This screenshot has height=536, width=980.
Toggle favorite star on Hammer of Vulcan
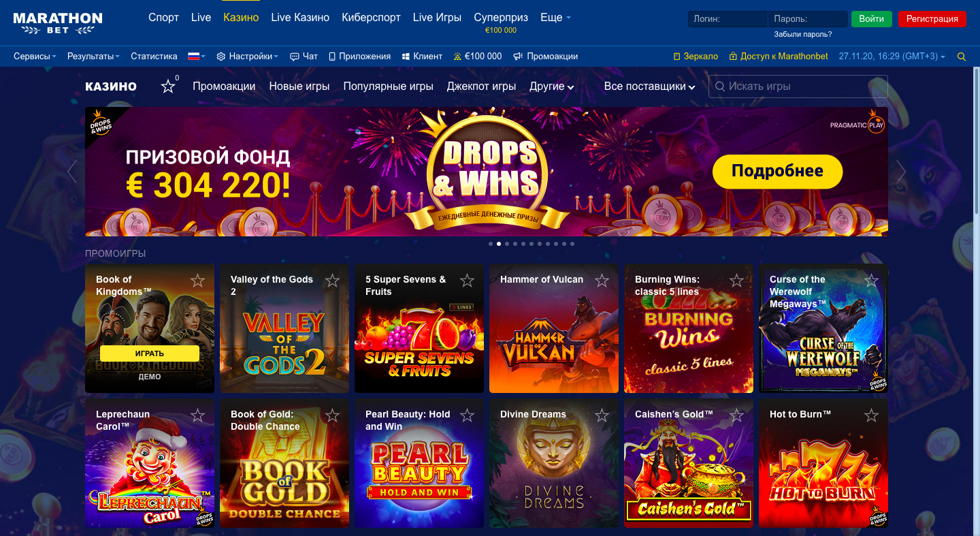[x=602, y=281]
